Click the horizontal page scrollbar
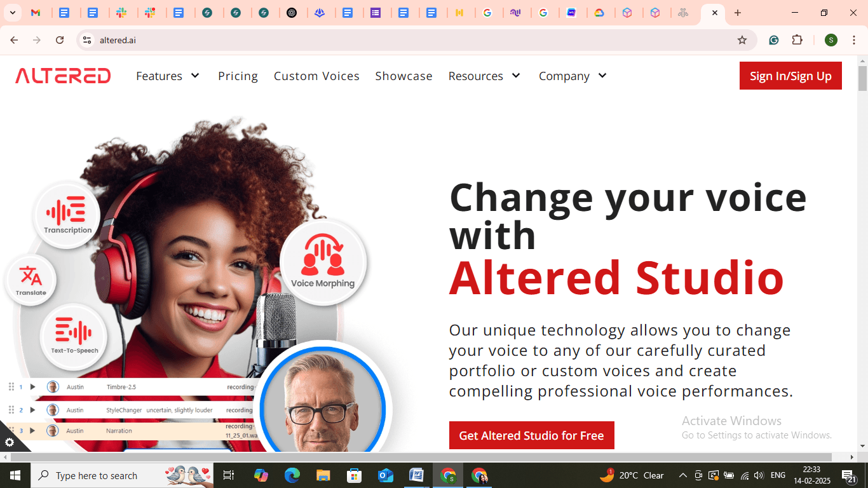Viewport: 868px width, 488px height. pos(421,457)
